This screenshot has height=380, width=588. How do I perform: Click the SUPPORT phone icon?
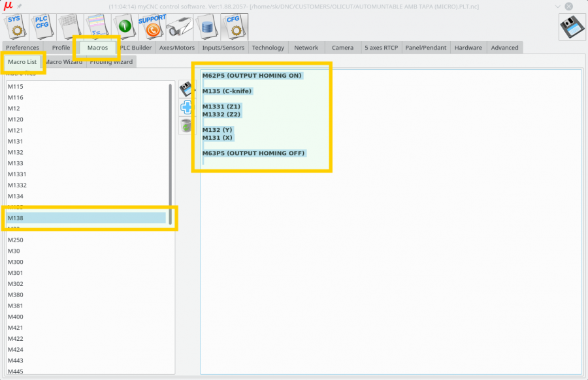coord(152,27)
